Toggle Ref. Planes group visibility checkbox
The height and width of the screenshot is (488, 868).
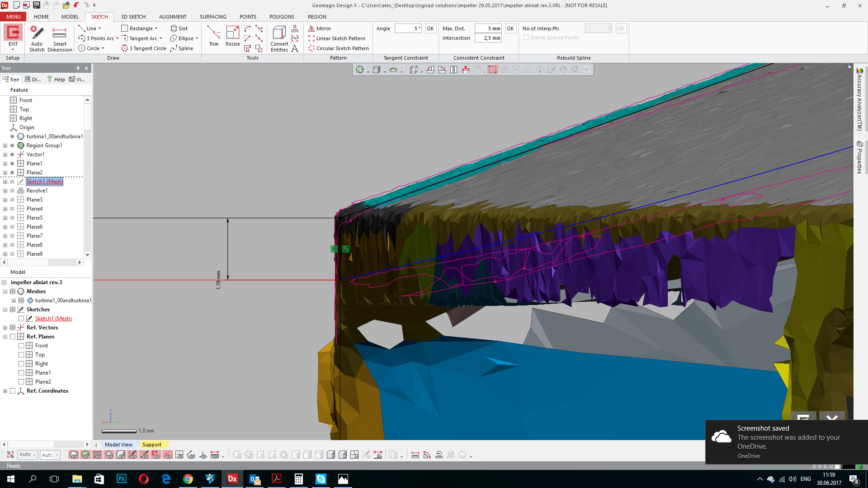point(13,337)
